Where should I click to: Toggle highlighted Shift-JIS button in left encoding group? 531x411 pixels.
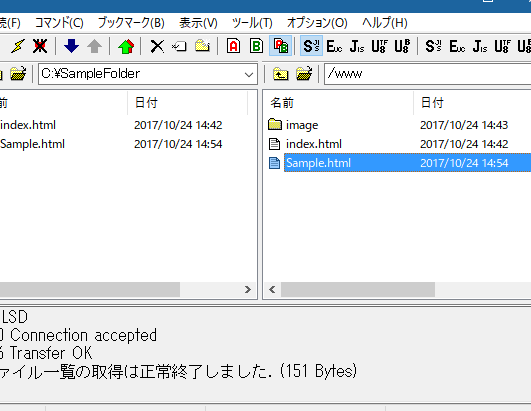tap(311, 46)
